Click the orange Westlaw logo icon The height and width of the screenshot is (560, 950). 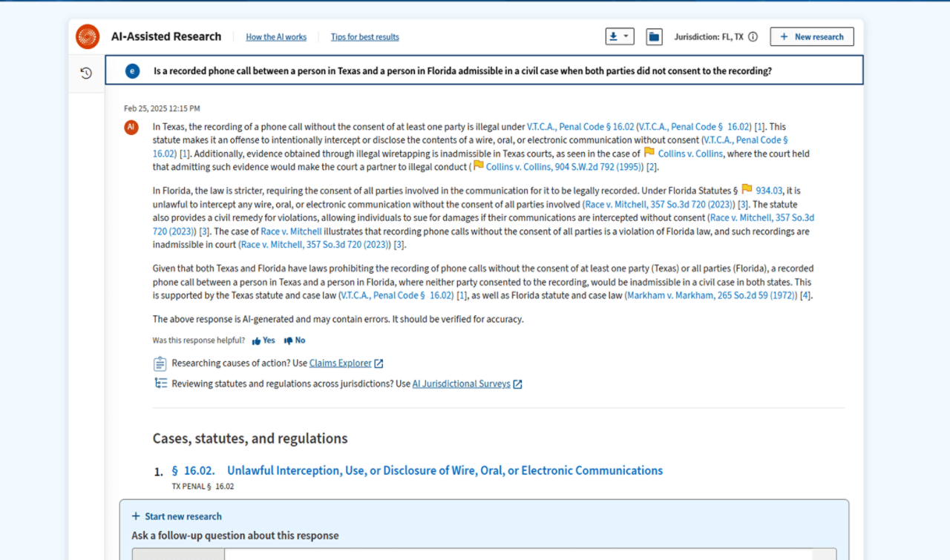tap(88, 36)
